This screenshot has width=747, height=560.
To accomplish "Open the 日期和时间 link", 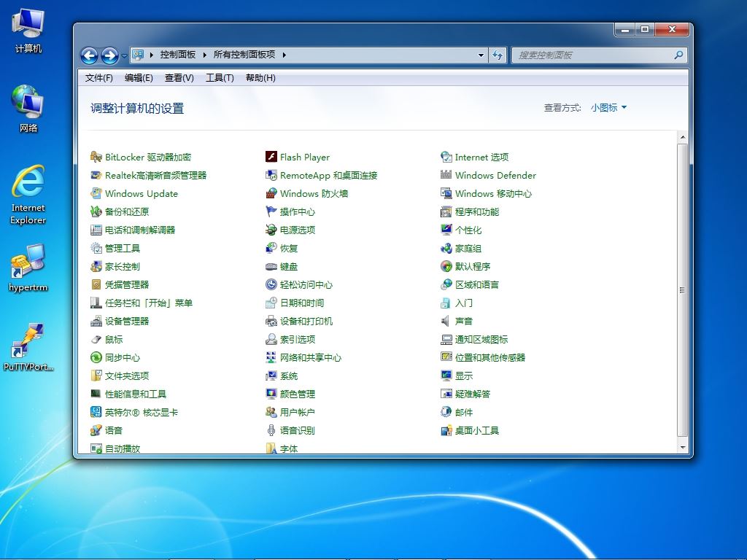I will 302,303.
